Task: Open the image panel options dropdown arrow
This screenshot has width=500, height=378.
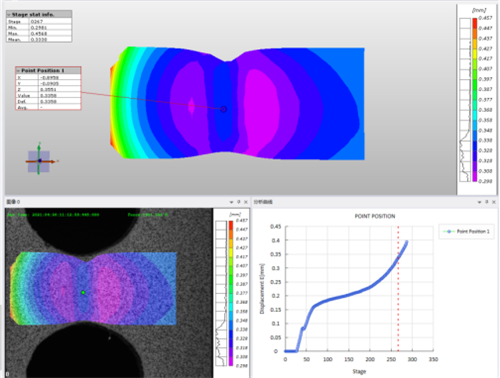Action: click(x=231, y=202)
